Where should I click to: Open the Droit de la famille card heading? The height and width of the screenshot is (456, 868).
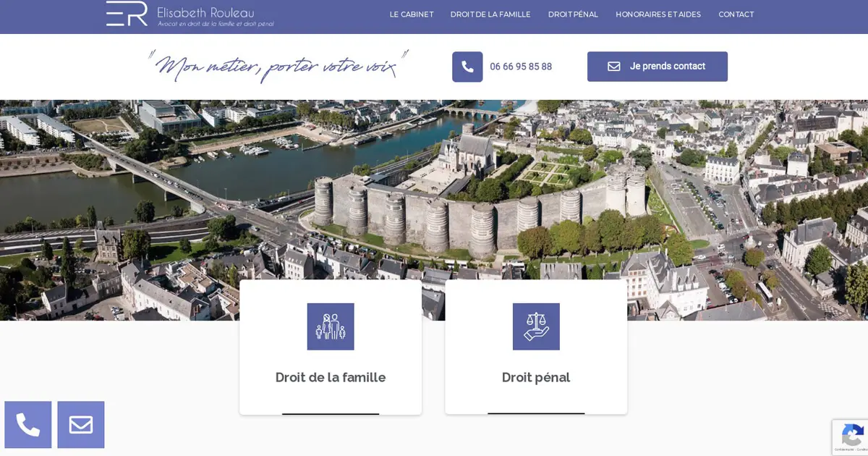coord(331,377)
